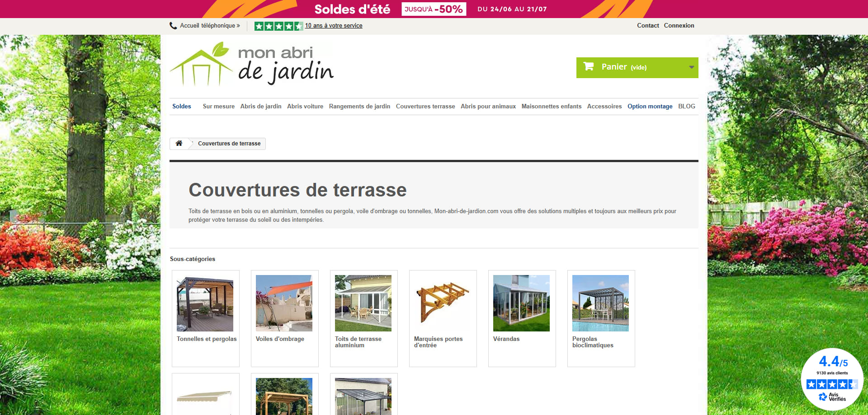The width and height of the screenshot is (868, 415).
Task: Open the Abris pour animaux menu
Action: click(488, 107)
